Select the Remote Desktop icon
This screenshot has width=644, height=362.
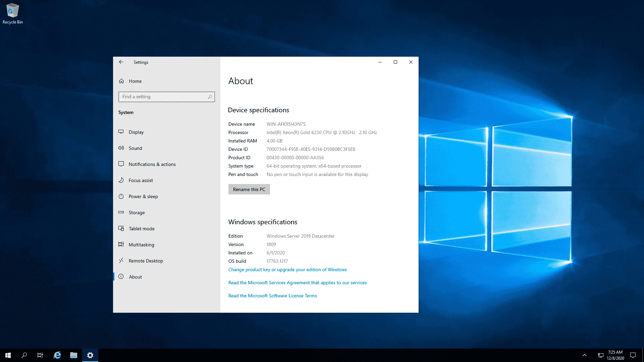coord(121,260)
